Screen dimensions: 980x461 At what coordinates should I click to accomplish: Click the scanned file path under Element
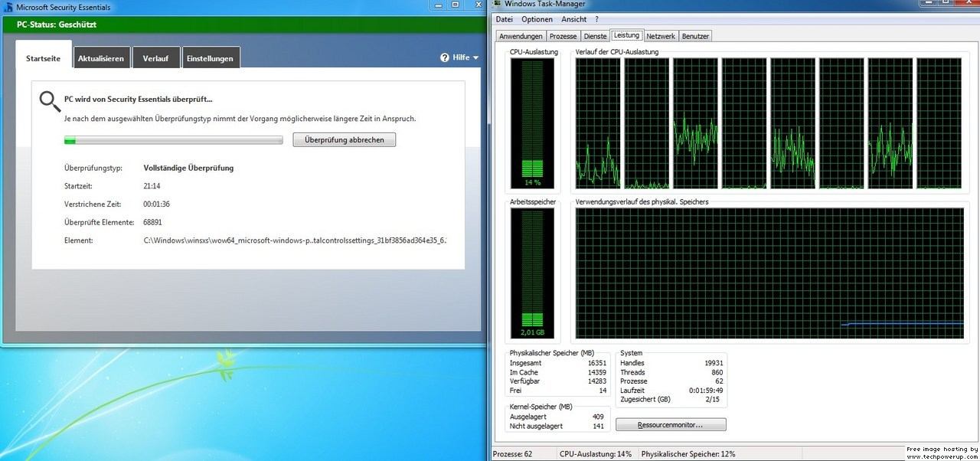295,240
